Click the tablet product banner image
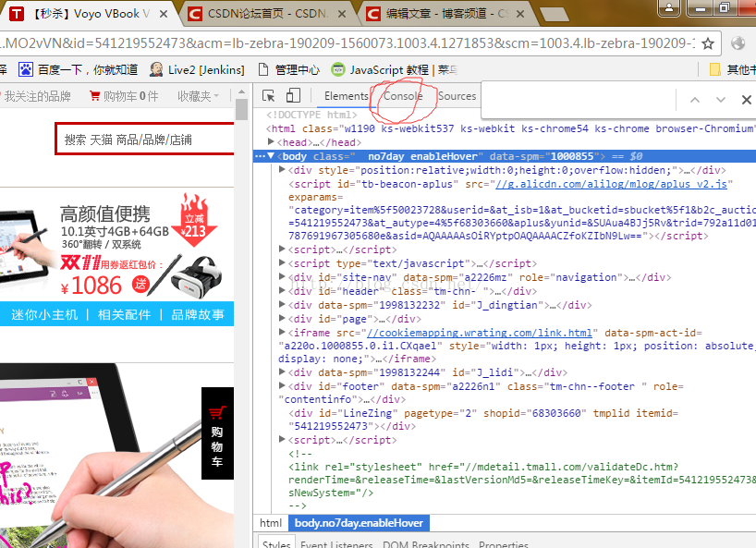756x548 pixels. (116, 245)
